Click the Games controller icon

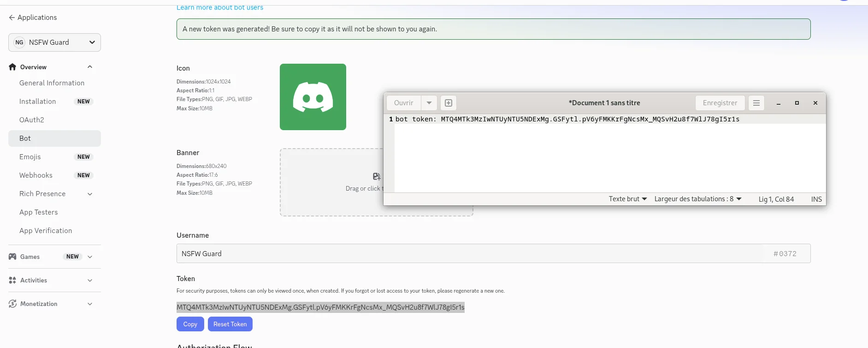coord(12,257)
